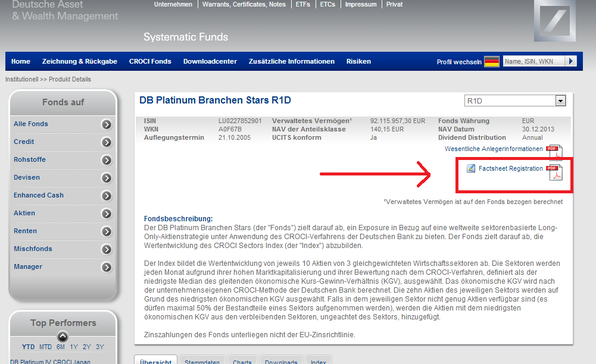The image size is (596, 364).
Task: Switch to Privat section
Action: (394, 4)
